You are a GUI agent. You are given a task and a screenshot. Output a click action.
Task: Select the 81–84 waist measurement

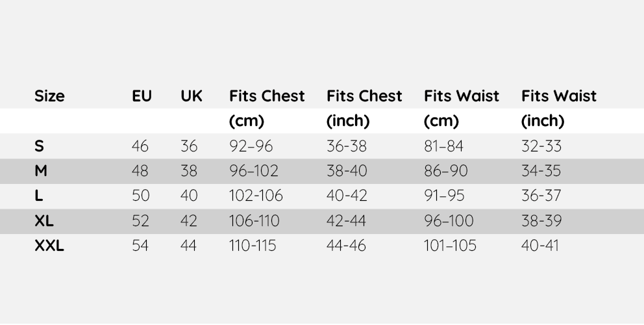(x=444, y=146)
